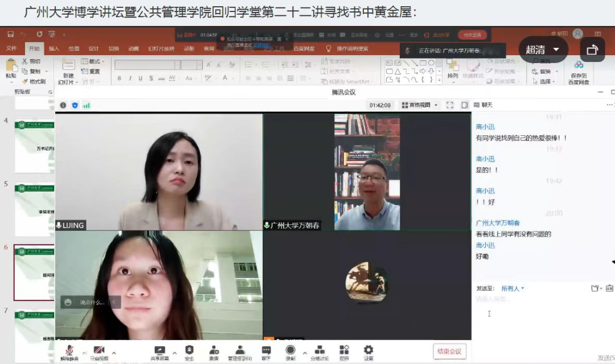Open PowerPoint 文件 (File) menu
The image size is (615, 364).
[x=11, y=48]
